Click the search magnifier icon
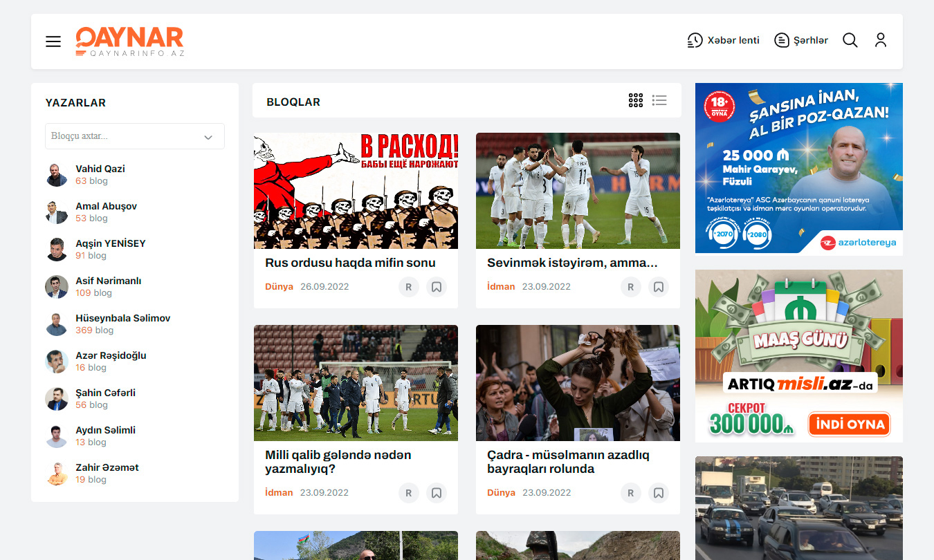The height and width of the screenshot is (560, 934). point(850,40)
